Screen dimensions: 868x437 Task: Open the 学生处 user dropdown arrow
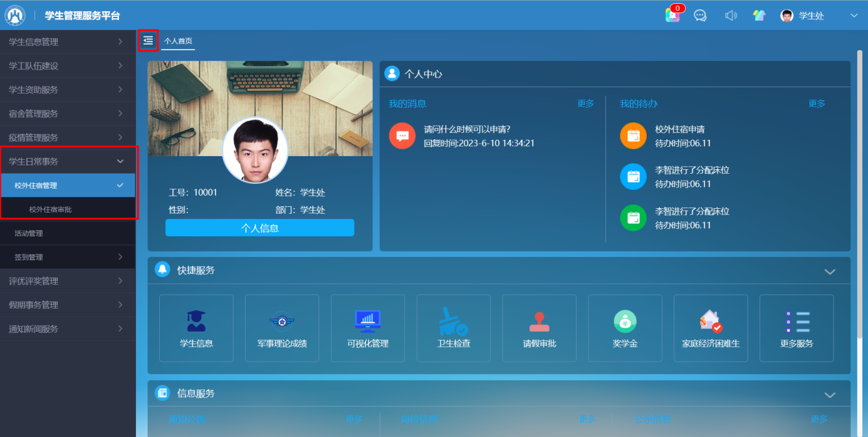[x=854, y=16]
